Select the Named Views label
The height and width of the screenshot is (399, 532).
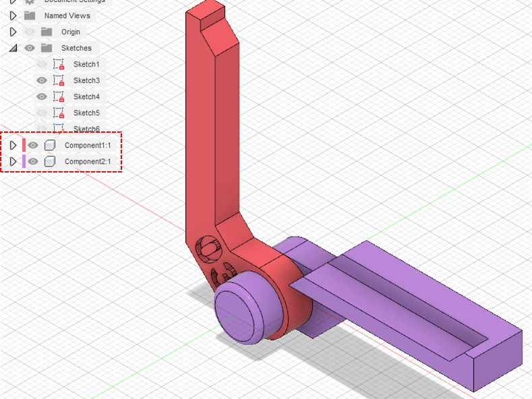point(67,16)
